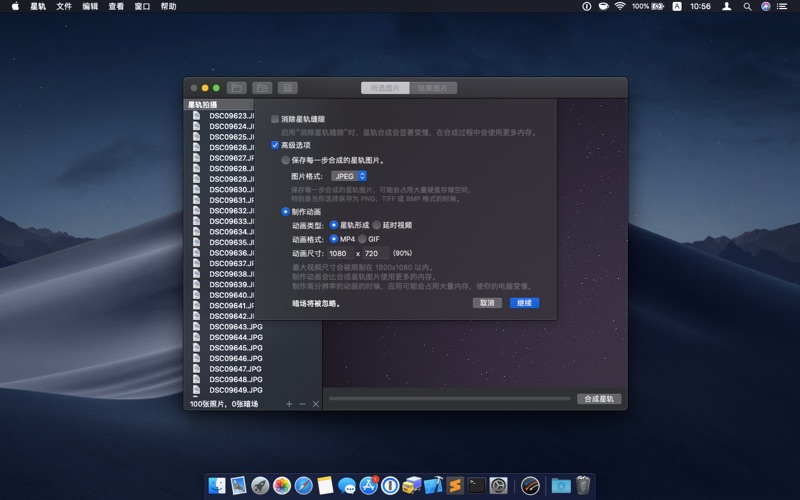Click the progress bar beside 合成星轨

pos(449,399)
